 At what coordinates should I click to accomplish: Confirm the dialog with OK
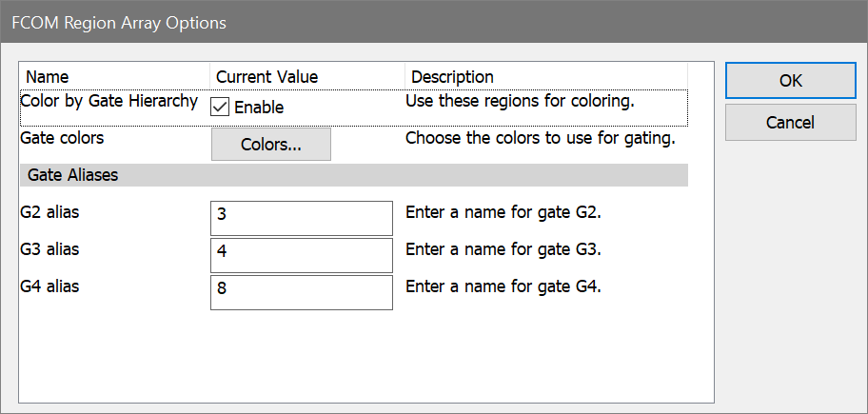click(790, 81)
